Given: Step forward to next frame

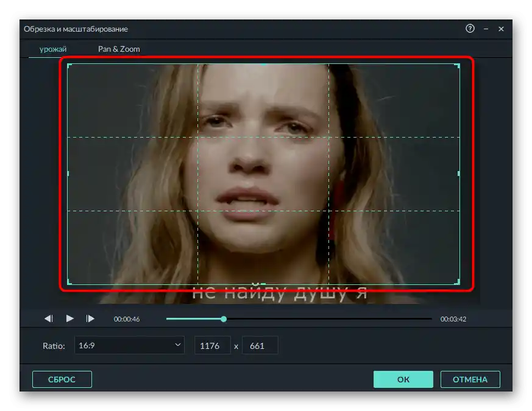Looking at the screenshot, I should tap(90, 318).
